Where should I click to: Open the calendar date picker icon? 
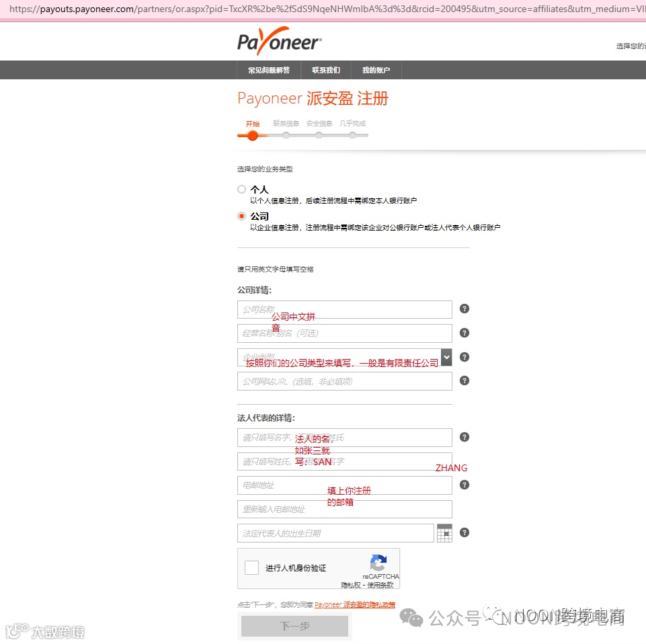[444, 533]
